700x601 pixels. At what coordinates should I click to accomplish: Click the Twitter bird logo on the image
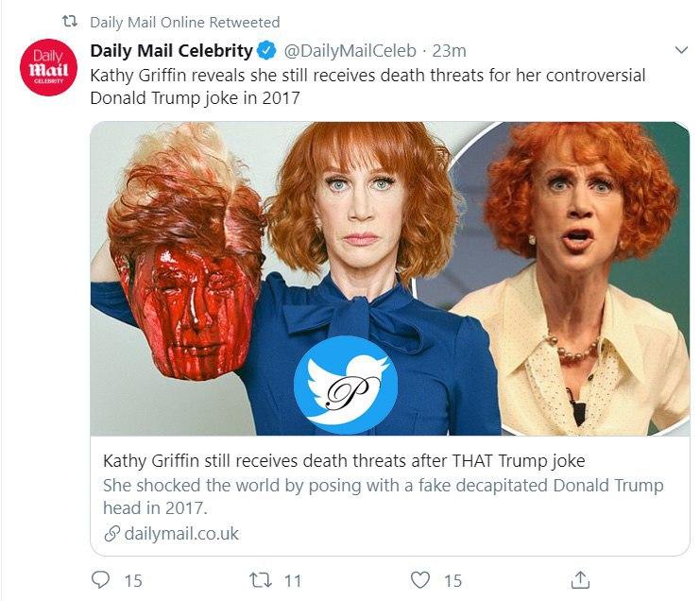coord(345,383)
